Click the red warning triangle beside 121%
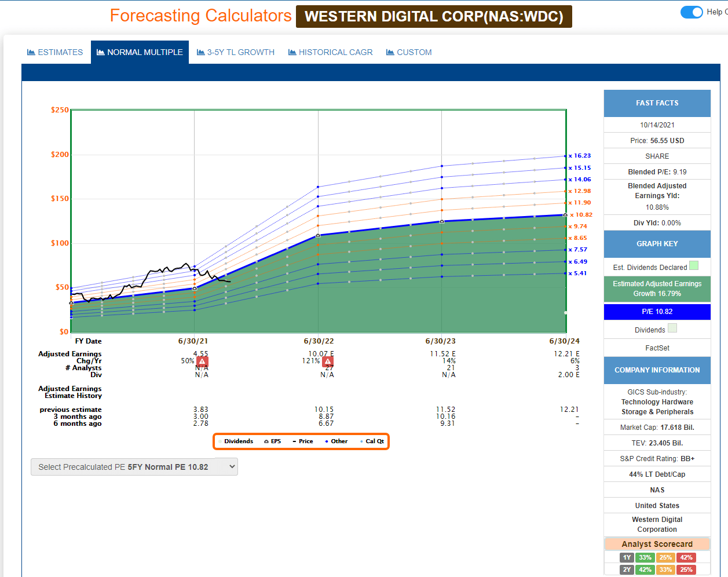 pos(328,361)
